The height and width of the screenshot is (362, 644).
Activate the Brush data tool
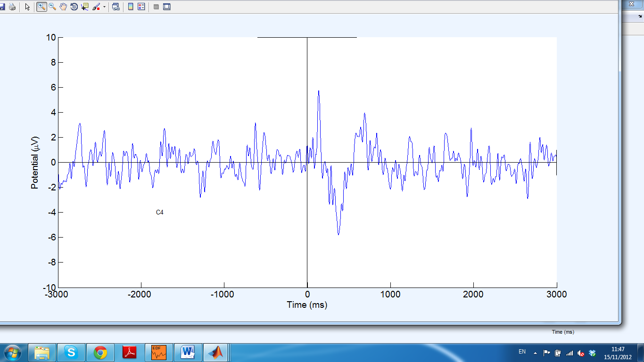click(97, 7)
